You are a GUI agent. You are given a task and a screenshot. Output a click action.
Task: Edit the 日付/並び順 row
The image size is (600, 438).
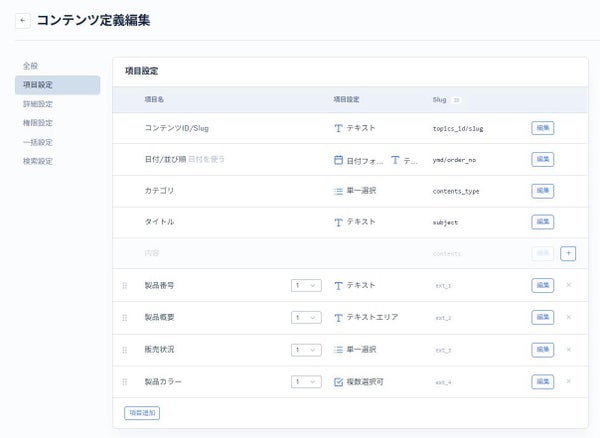[x=543, y=160]
